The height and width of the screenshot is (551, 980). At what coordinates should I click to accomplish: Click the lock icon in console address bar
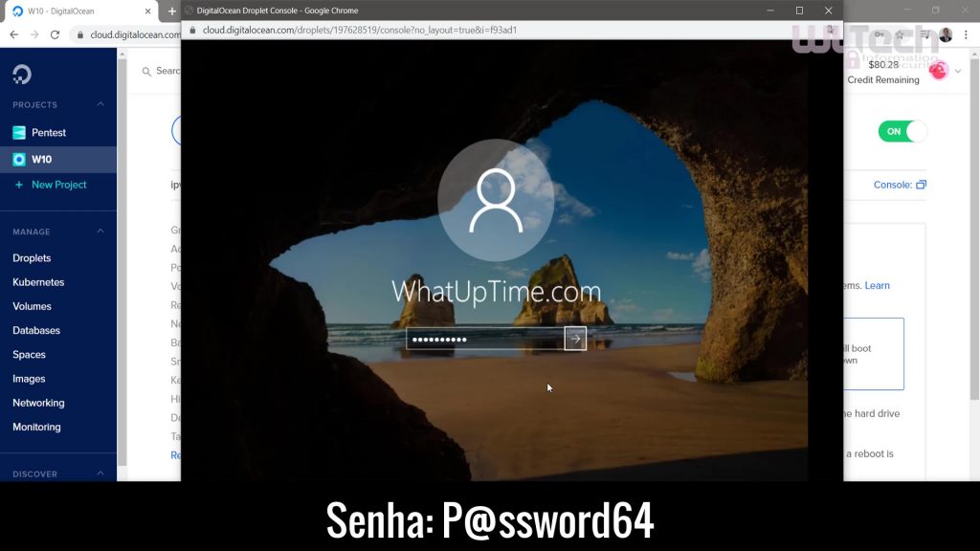[192, 30]
